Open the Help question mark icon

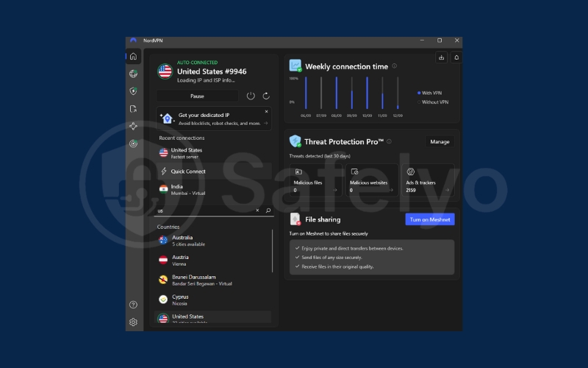pyautogui.click(x=133, y=305)
